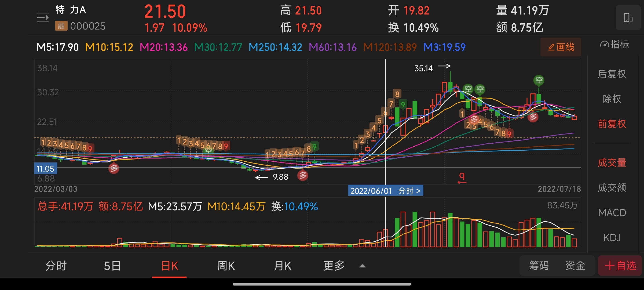Select 前复权 adjustment mode
Viewport: 644px width, 290px height.
click(x=612, y=124)
